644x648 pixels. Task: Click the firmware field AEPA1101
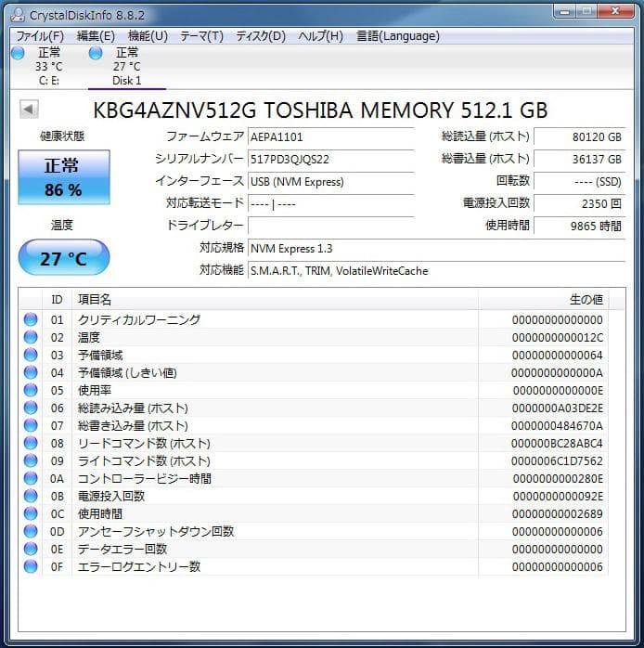[331, 136]
